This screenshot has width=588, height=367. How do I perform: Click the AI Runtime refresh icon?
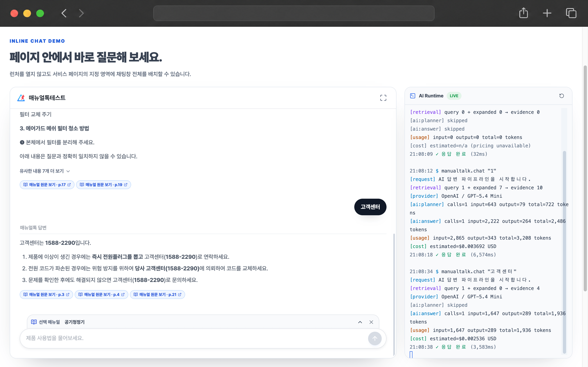coord(562,96)
